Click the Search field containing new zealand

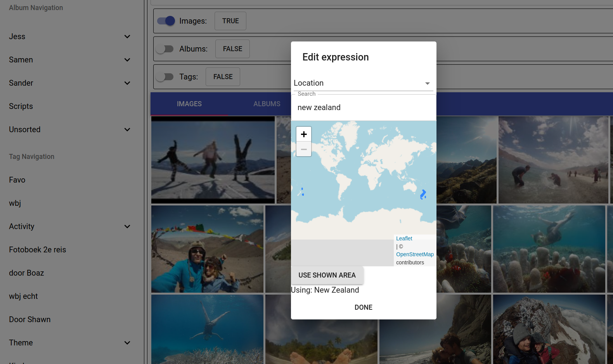coord(364,107)
